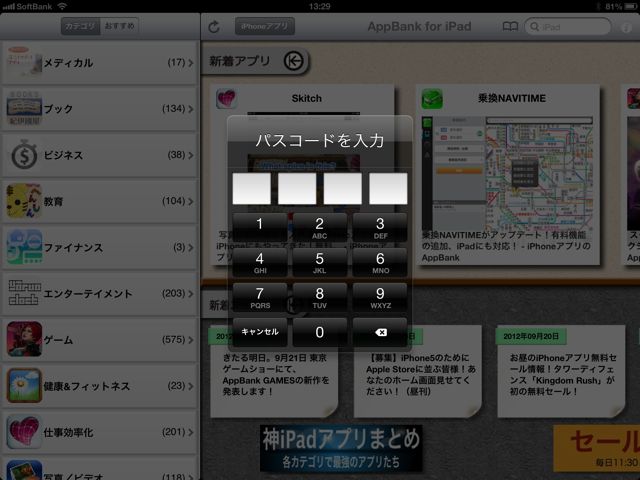Click the AppBank for iPad title
The image size is (640, 480).
click(419, 27)
